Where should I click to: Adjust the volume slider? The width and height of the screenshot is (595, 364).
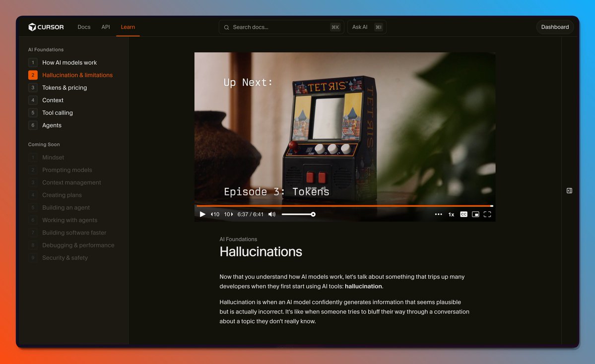(298, 214)
